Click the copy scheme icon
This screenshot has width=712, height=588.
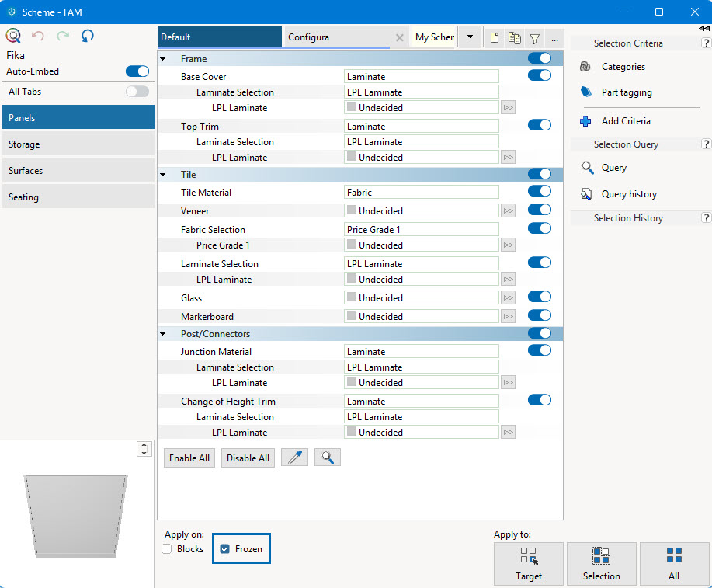click(515, 38)
